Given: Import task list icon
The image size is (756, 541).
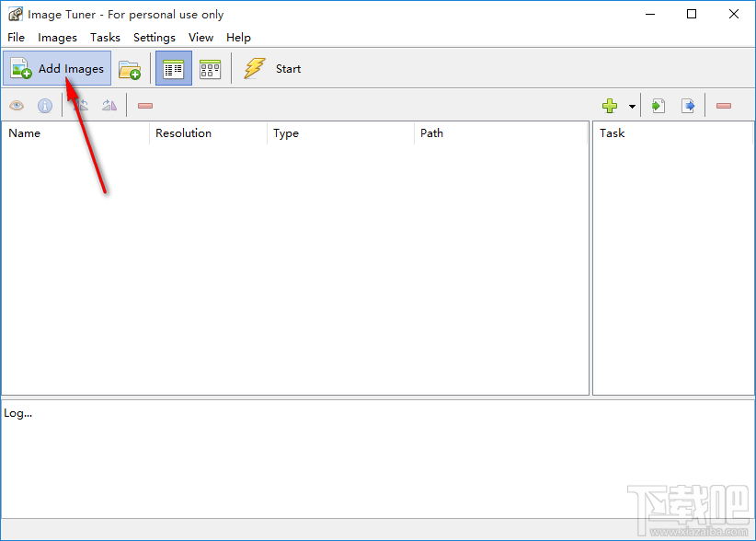Looking at the screenshot, I should tap(659, 106).
